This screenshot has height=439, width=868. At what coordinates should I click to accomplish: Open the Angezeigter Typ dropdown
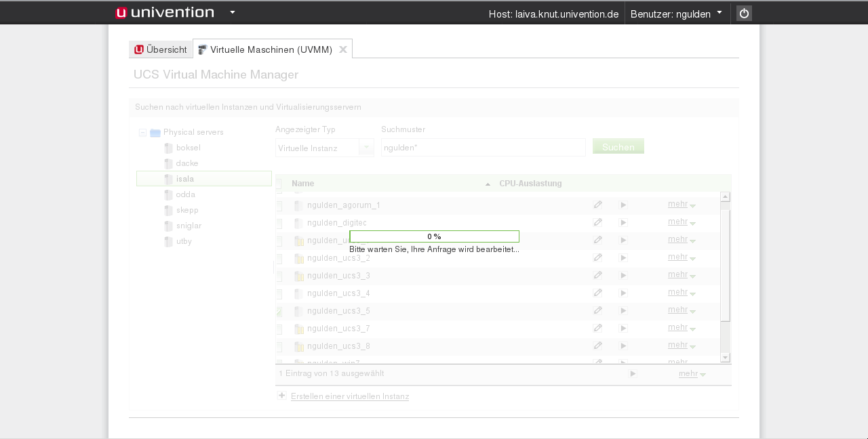click(x=366, y=148)
